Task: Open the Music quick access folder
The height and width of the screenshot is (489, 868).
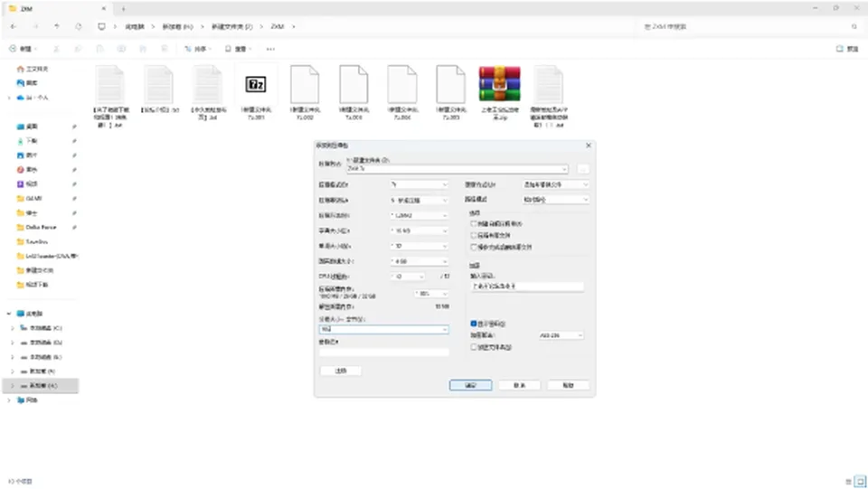Action: [x=27, y=170]
